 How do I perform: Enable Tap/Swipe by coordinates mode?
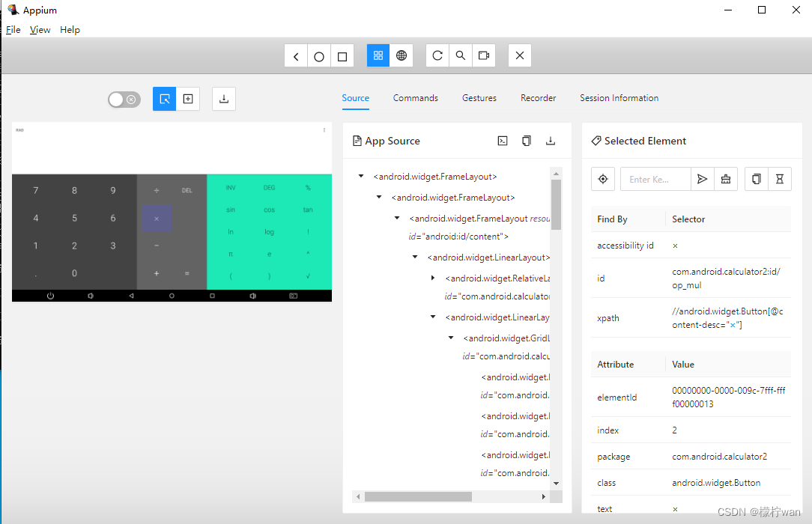click(188, 99)
